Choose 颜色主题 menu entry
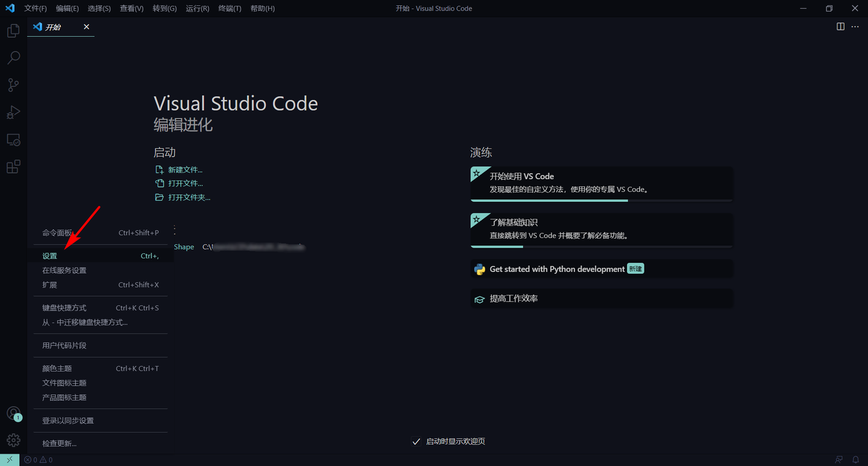This screenshot has height=466, width=868. pos(101,368)
